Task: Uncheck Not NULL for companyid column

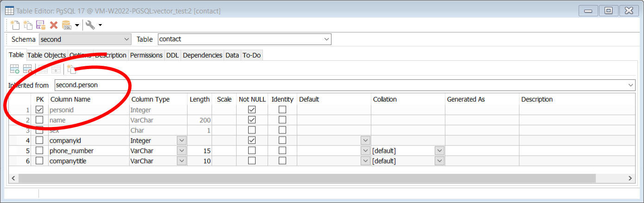Action: tap(251, 140)
